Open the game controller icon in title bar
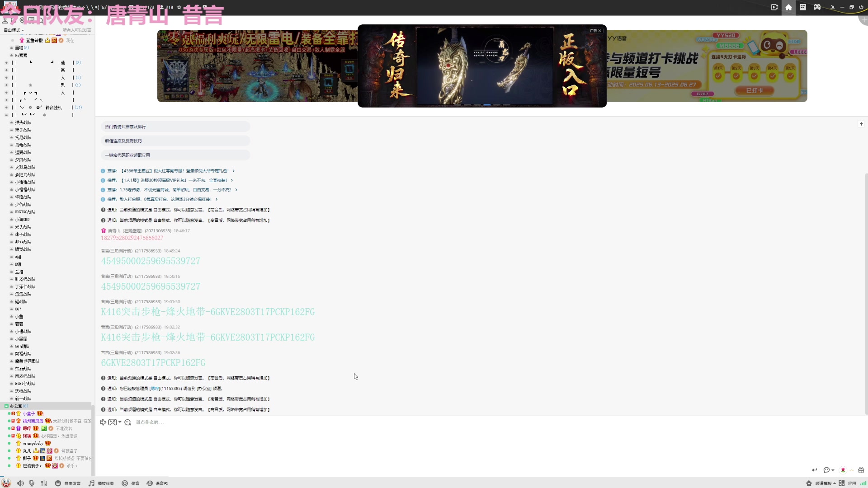 (817, 7)
